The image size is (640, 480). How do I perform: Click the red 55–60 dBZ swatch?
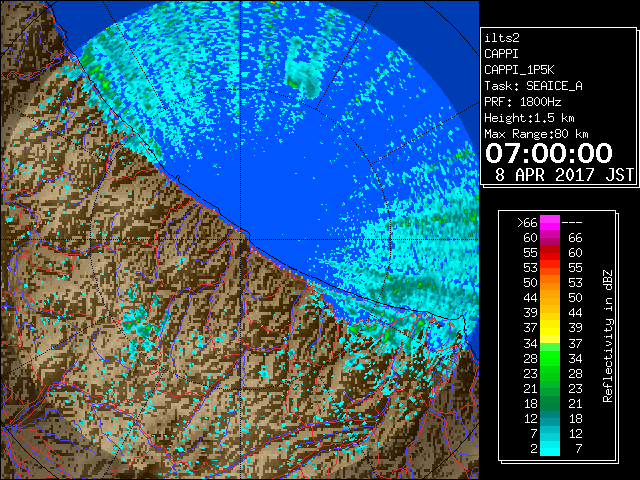(550, 253)
